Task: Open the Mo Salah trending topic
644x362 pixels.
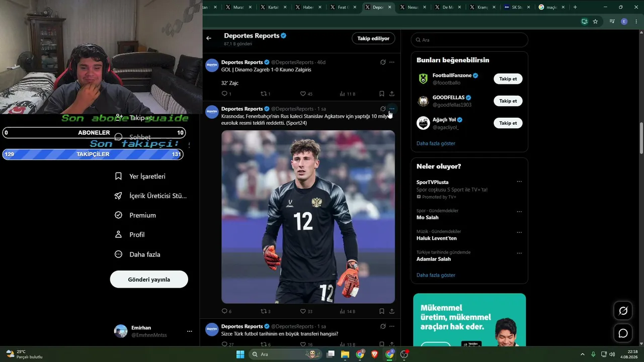Action: 428,218
